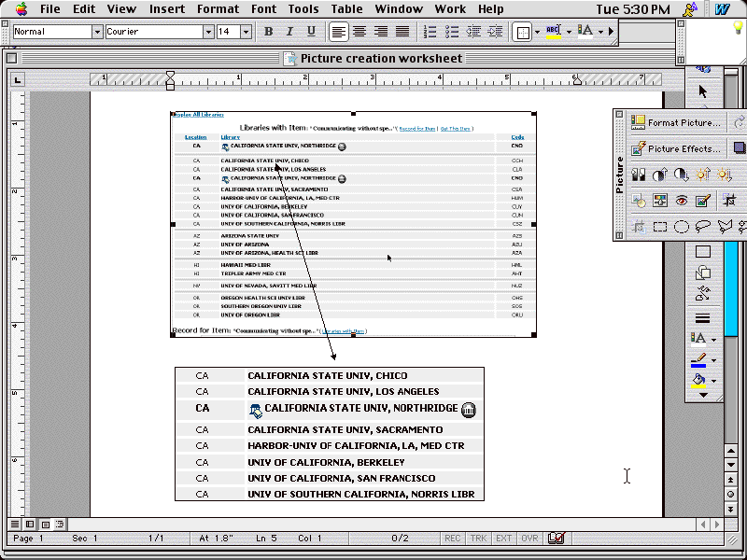Screen dimensions: 747x560
Task: Open the File menu
Action: pyautogui.click(x=50, y=9)
